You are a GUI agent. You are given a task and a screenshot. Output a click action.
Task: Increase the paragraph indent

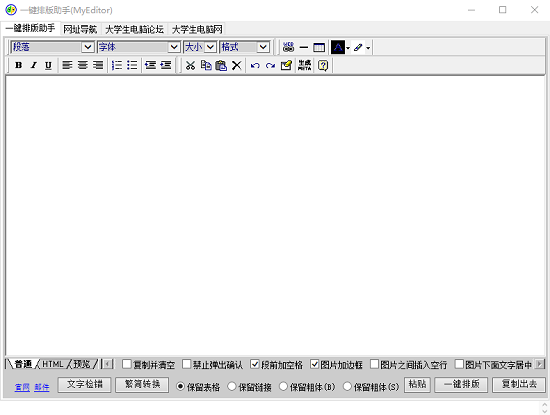[x=166, y=65]
